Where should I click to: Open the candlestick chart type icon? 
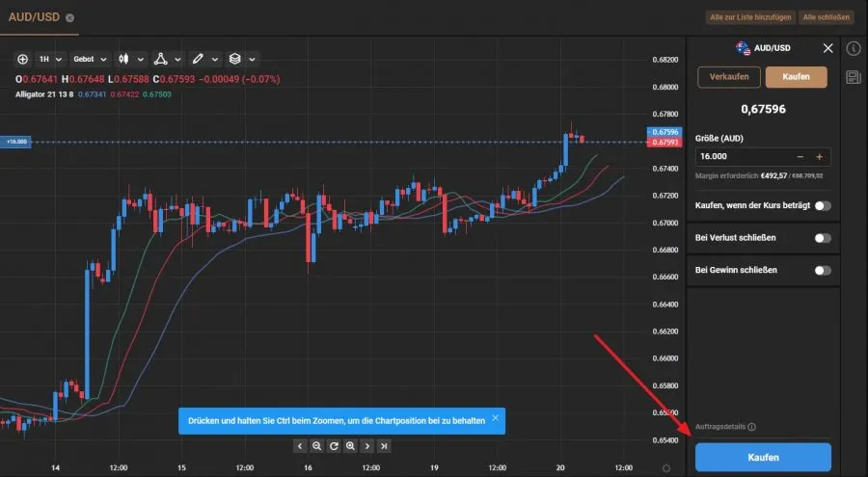pyautogui.click(x=123, y=59)
